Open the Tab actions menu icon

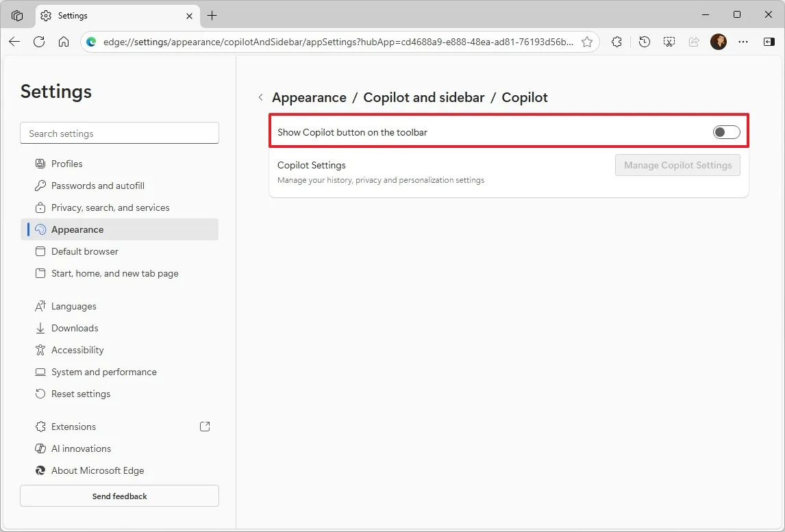(x=16, y=15)
